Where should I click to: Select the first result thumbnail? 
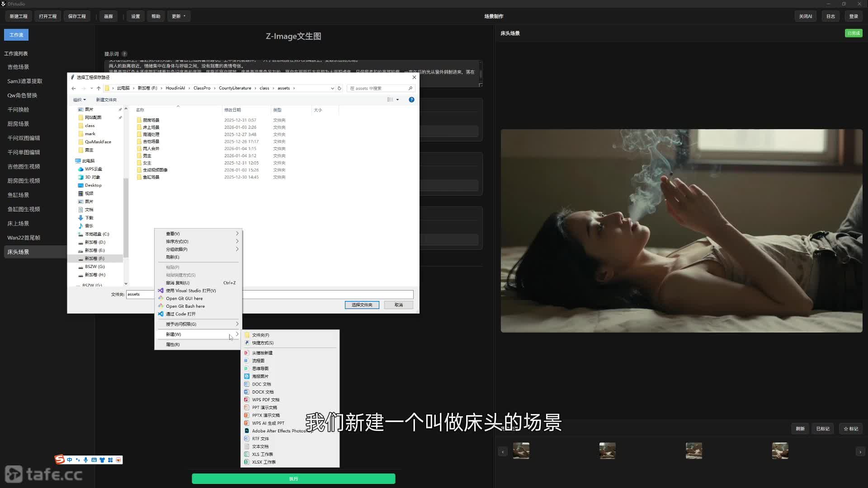[x=521, y=450]
